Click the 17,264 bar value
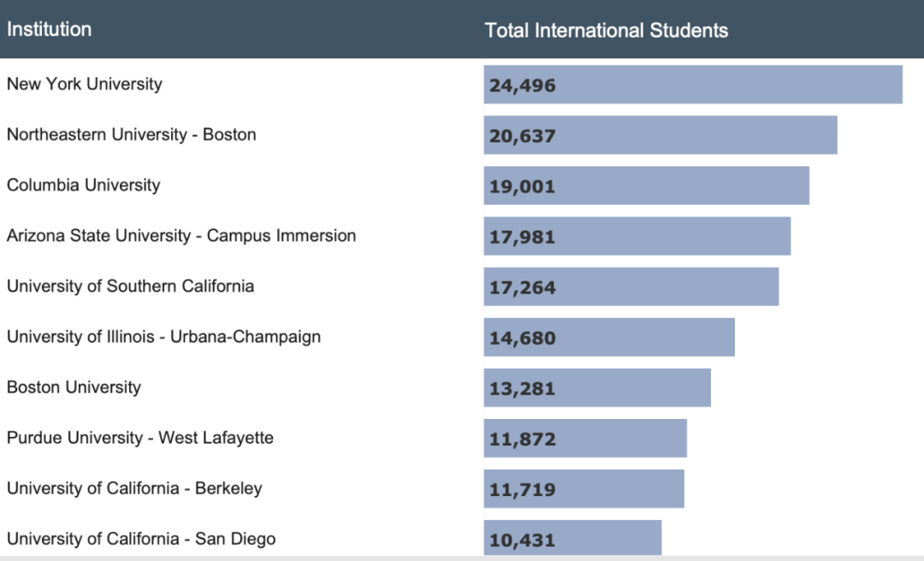This screenshot has height=561, width=924. (522, 287)
